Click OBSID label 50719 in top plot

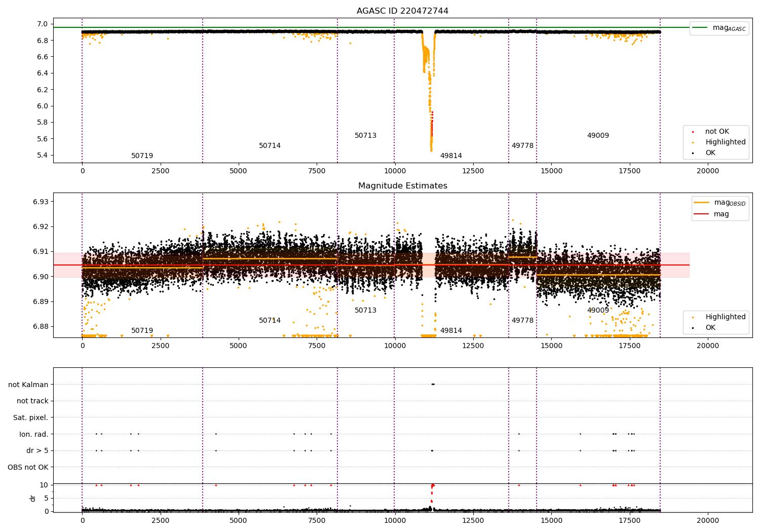(142, 156)
